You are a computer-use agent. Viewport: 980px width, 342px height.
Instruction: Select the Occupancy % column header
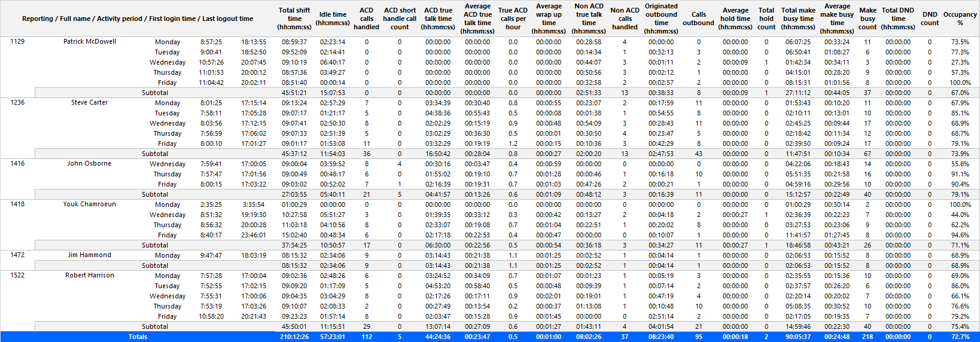tap(960, 19)
